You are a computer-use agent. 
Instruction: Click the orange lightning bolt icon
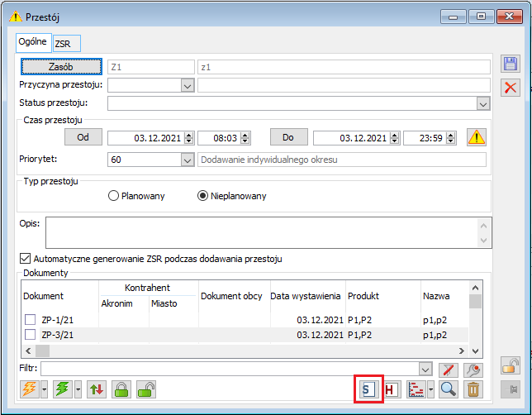(x=30, y=389)
